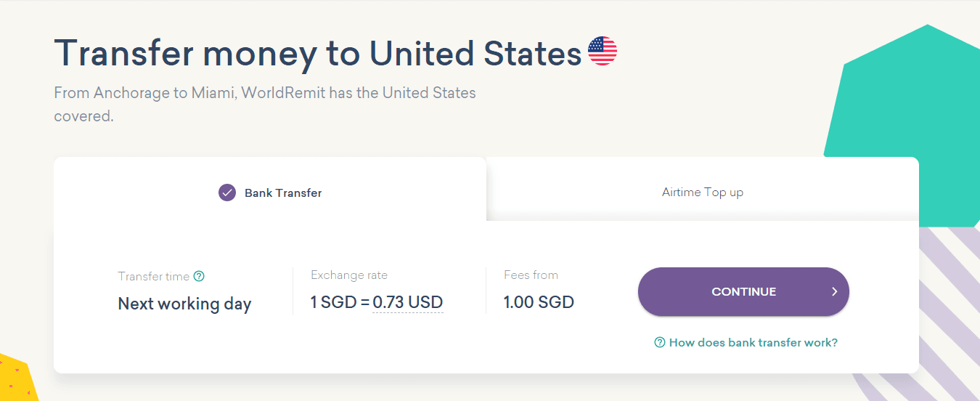Click the "1 SGD =" text
Screen dimensions: 980x401
(340, 302)
